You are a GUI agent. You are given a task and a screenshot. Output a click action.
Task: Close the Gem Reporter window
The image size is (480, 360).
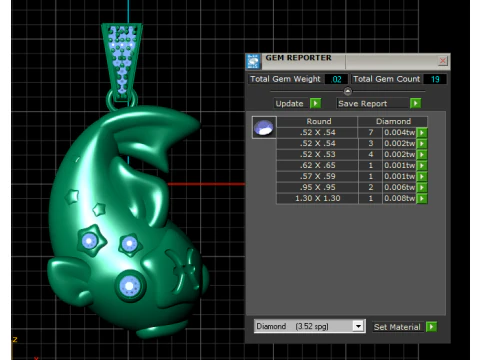[x=443, y=61]
